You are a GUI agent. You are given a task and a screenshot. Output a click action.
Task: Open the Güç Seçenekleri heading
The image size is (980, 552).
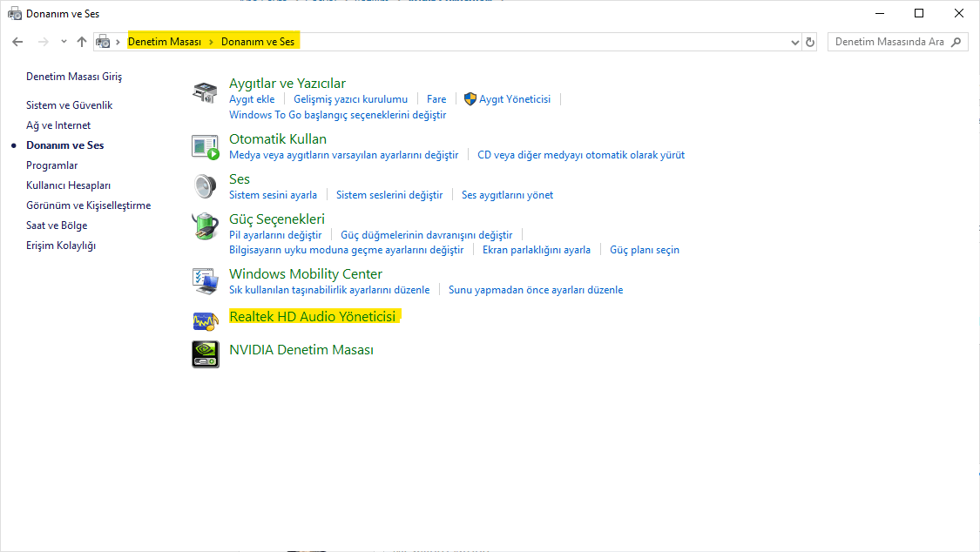[277, 219]
